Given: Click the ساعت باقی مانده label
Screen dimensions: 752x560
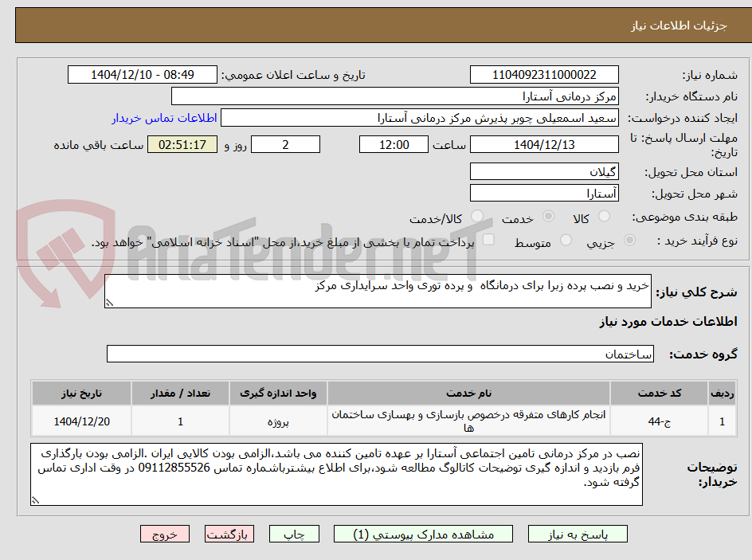Looking at the screenshot, I should click(x=98, y=145).
